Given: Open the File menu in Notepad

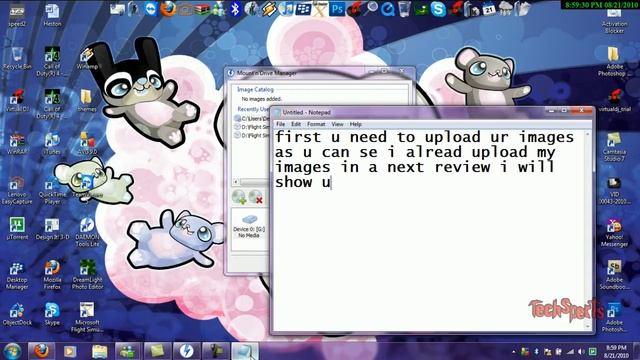Looking at the screenshot, I should [x=280, y=124].
